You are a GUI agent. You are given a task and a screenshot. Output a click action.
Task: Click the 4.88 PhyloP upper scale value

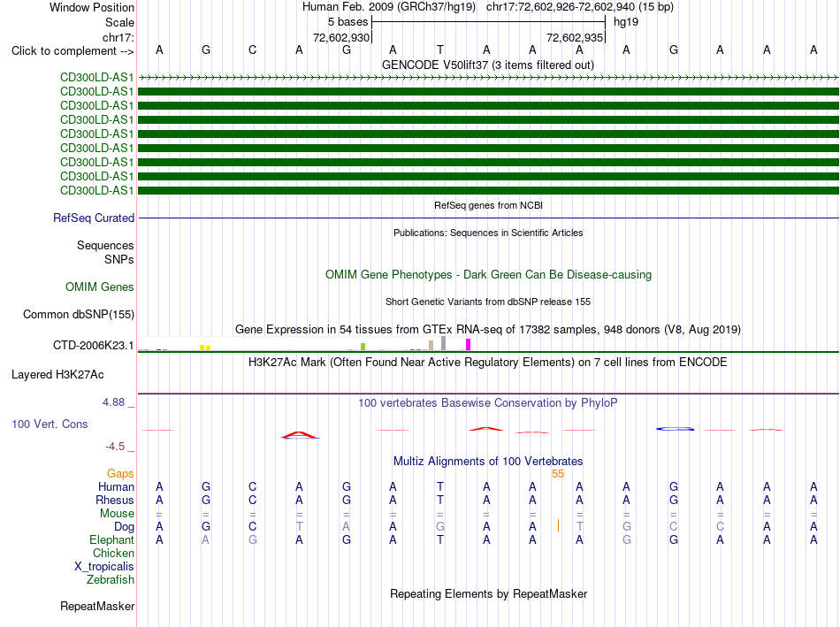113,401
